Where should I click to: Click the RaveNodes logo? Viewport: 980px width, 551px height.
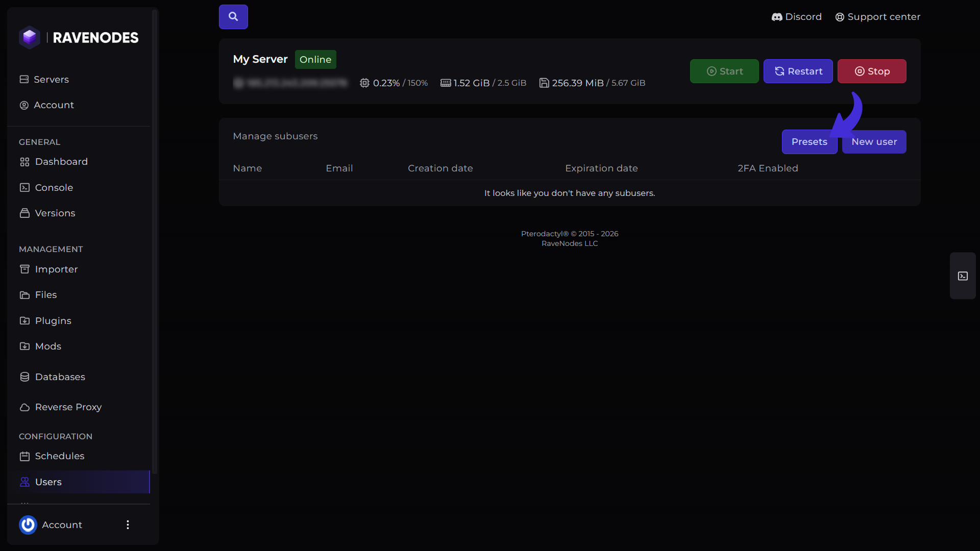(x=79, y=37)
